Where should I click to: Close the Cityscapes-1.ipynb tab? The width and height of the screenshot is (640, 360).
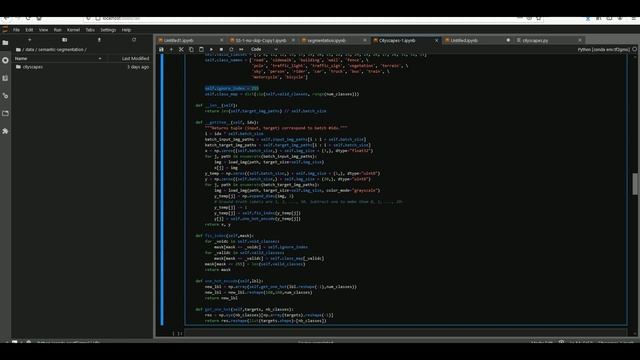pos(436,40)
